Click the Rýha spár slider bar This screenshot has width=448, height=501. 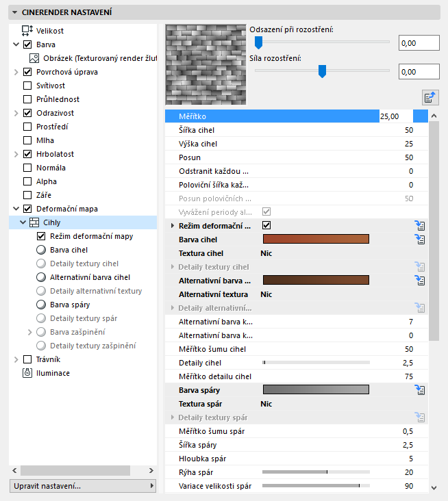(316, 472)
